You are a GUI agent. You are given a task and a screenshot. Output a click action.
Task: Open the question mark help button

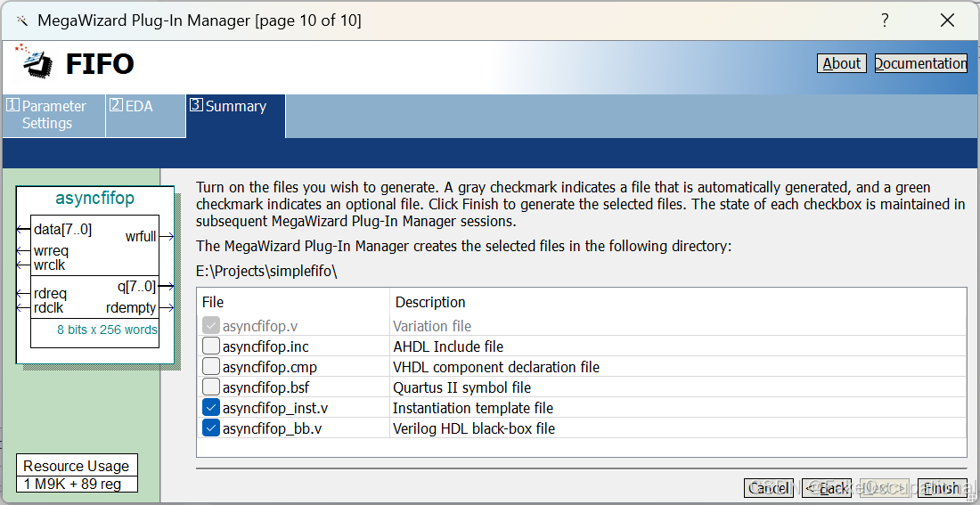pos(885,20)
